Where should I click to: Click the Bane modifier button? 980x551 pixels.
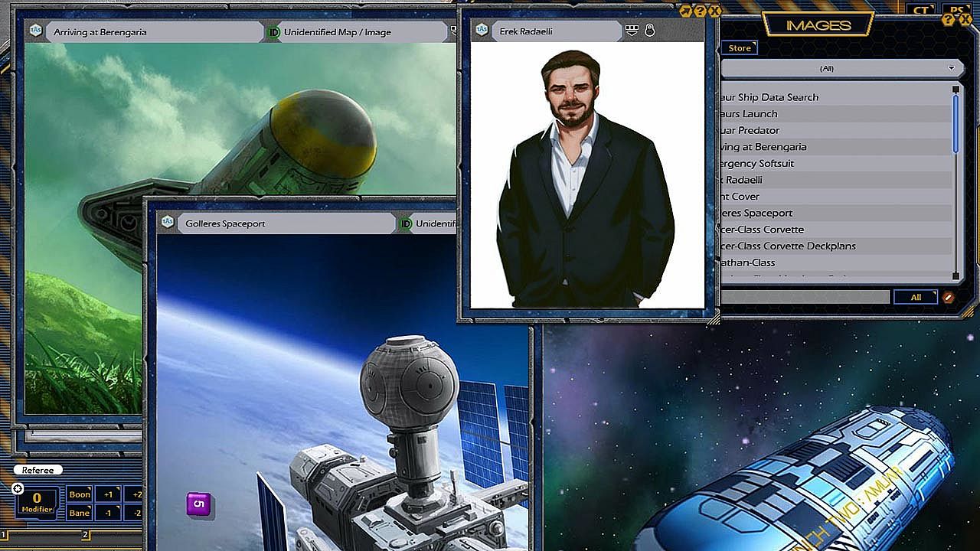pos(80,513)
